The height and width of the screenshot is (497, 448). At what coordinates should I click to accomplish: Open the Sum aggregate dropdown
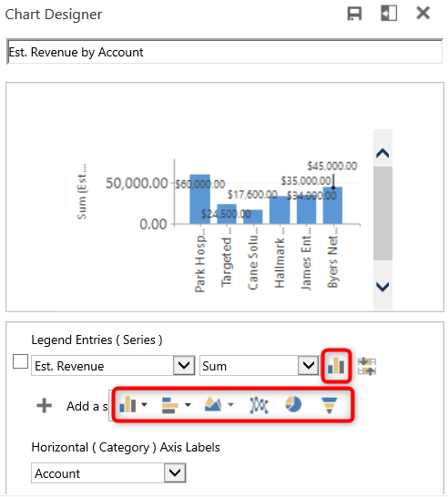[308, 365]
